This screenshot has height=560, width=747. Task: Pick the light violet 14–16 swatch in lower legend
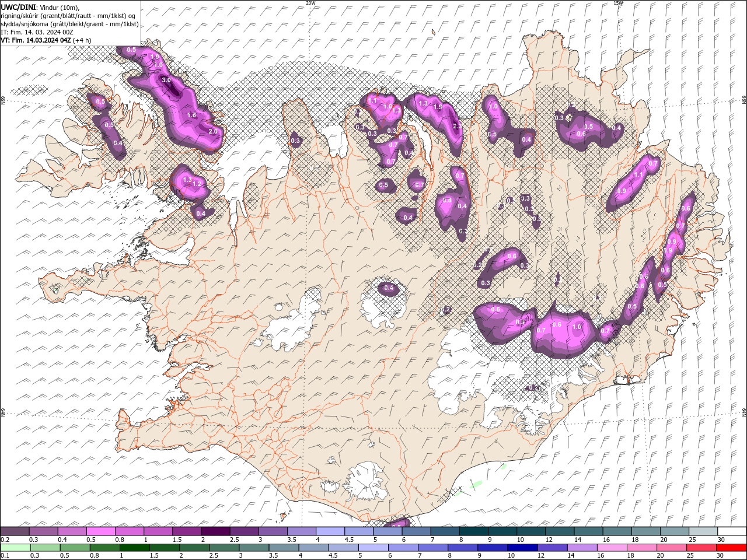pos(582,548)
